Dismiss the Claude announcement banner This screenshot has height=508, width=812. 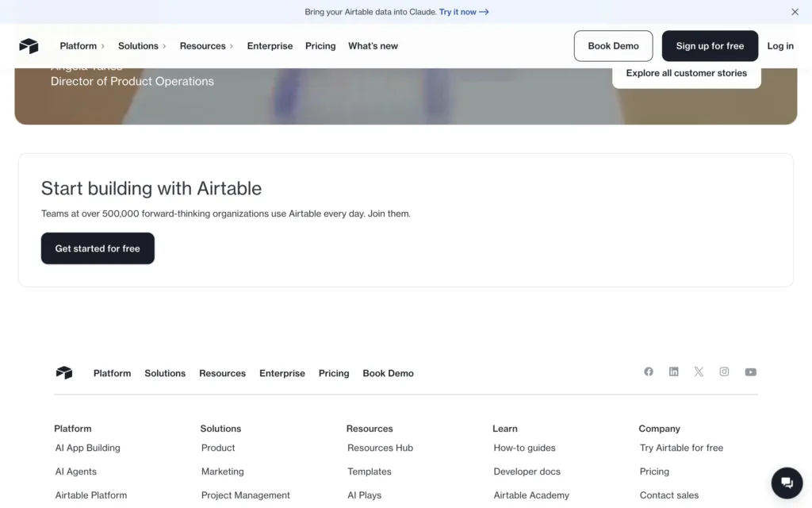(x=795, y=12)
